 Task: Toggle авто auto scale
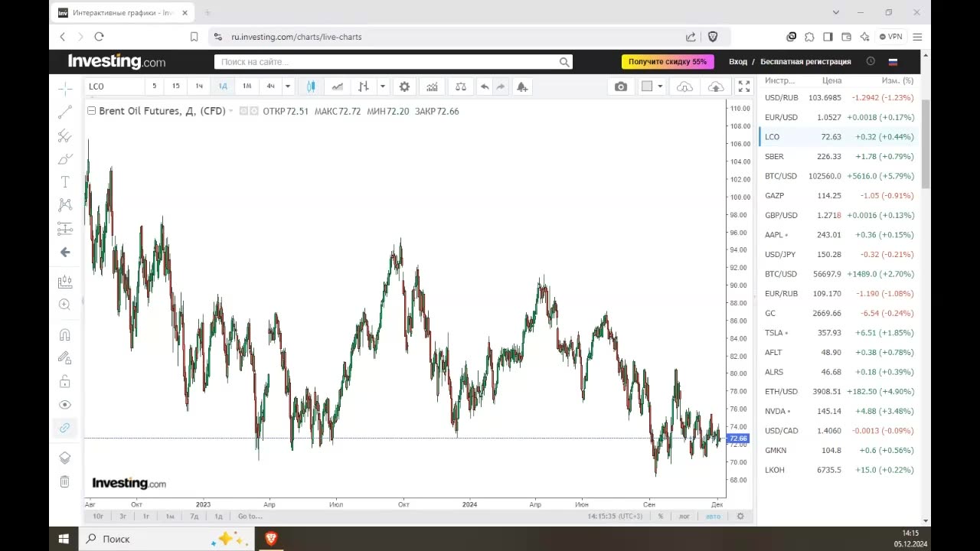tap(713, 517)
